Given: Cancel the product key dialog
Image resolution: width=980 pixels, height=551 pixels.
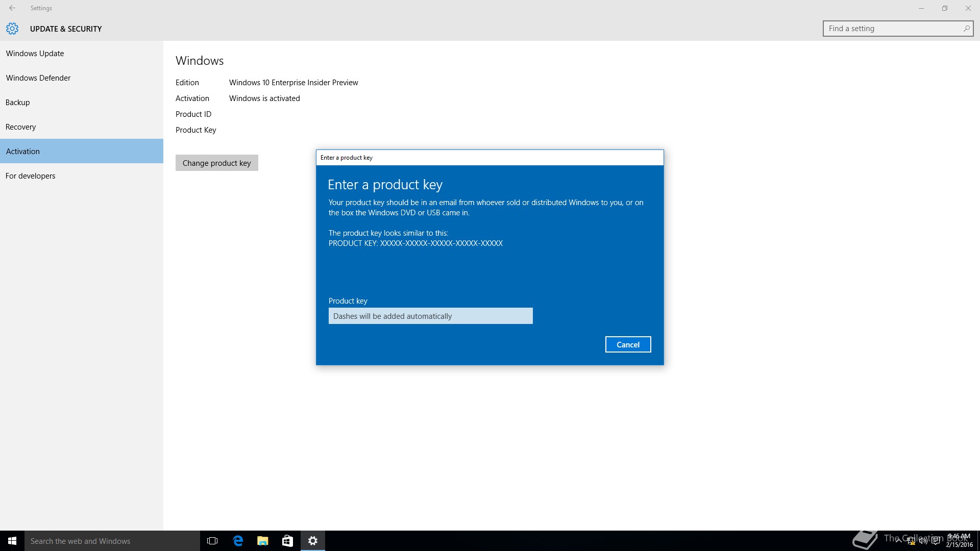Looking at the screenshot, I should (x=628, y=344).
